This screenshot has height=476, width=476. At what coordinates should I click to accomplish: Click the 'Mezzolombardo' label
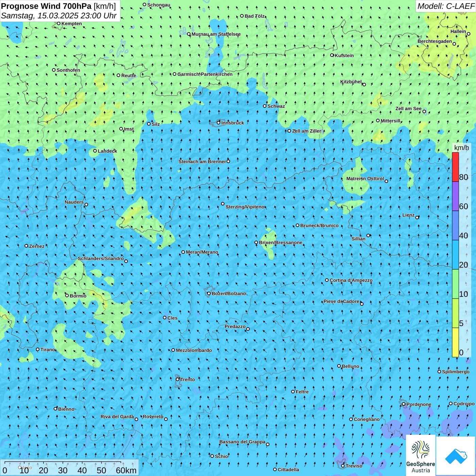(x=194, y=350)
